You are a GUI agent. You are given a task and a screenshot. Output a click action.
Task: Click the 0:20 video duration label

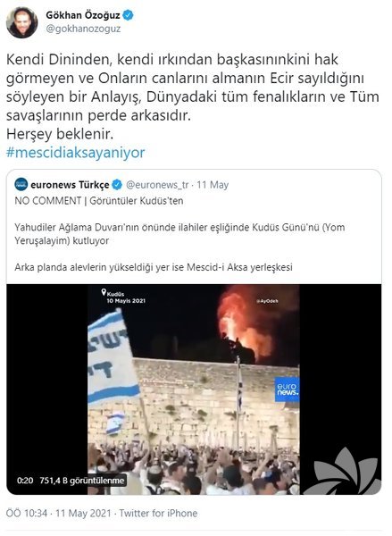point(25,481)
